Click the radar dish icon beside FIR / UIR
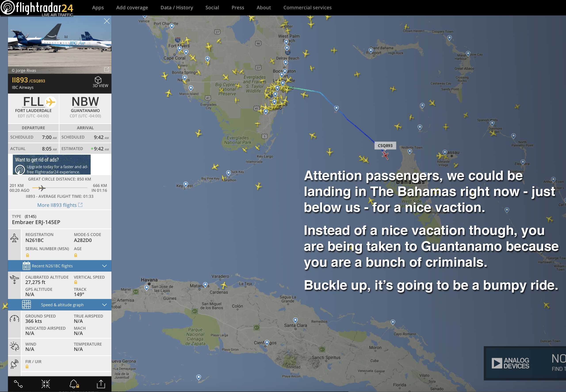The image size is (566, 392). [14, 364]
